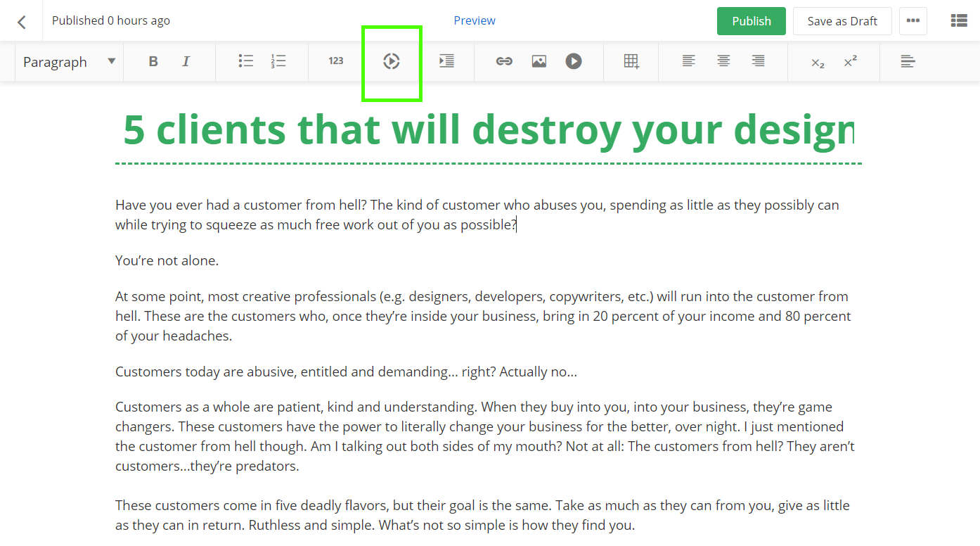Screen dimensions: 980x546
Task: Insert a video with the solid play icon
Action: coord(574,62)
